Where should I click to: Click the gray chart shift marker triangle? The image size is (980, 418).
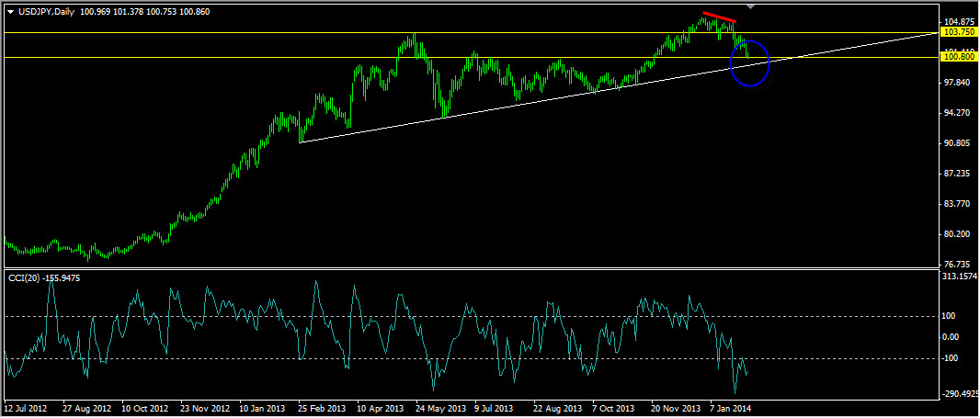(751, 6)
